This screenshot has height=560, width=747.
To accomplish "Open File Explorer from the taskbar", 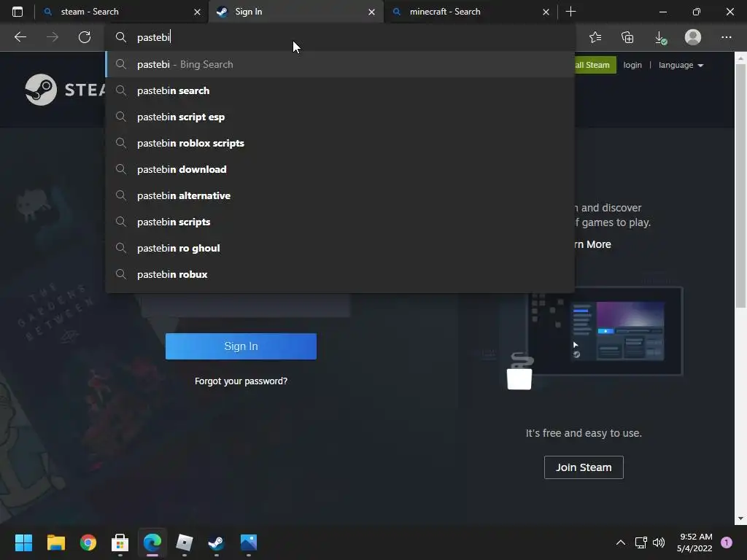I will (x=55, y=542).
